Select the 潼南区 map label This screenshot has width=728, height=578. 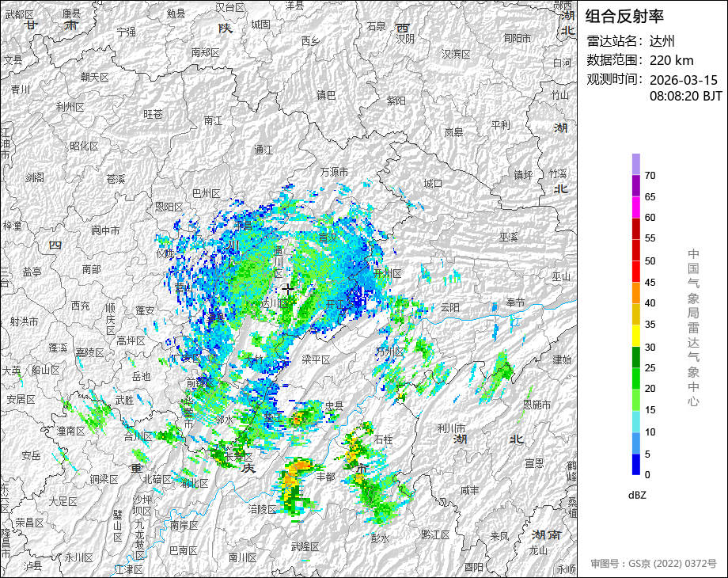pos(71,432)
